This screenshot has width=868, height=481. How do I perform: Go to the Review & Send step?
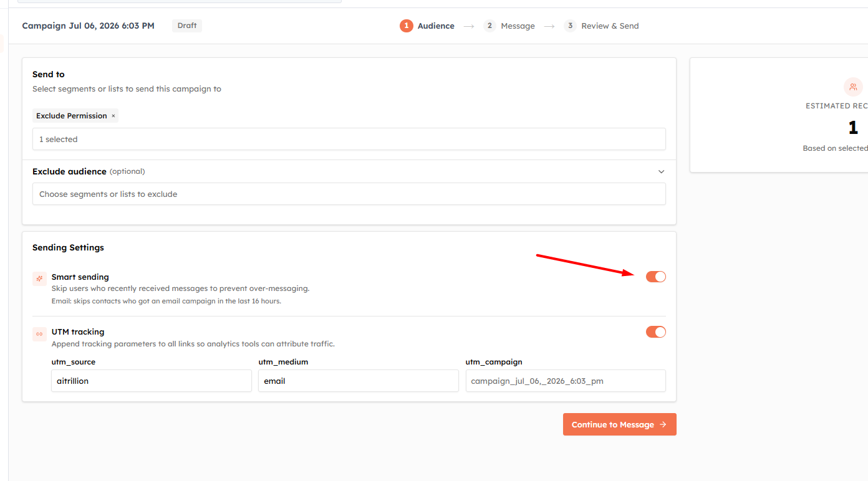[610, 26]
